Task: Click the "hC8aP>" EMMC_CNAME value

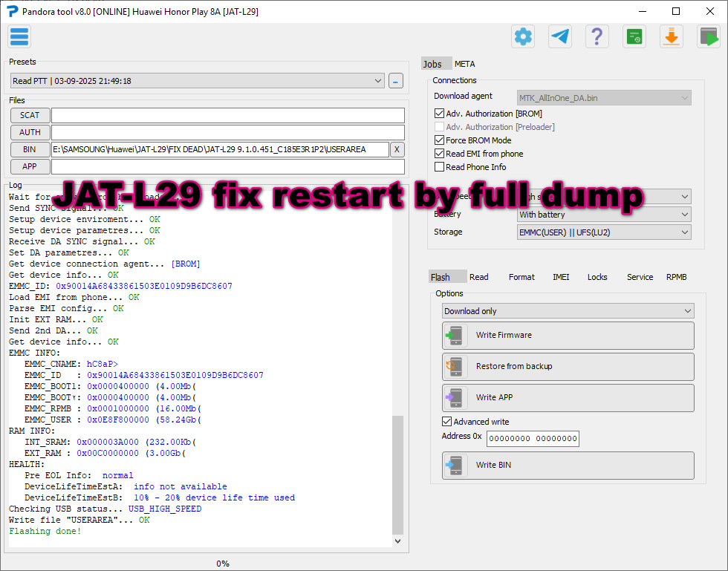Action: (x=103, y=364)
